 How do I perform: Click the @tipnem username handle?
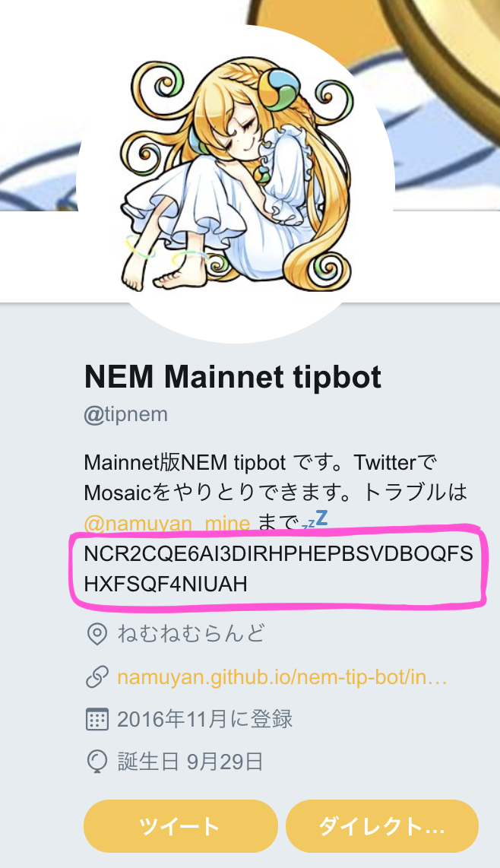[125, 415]
